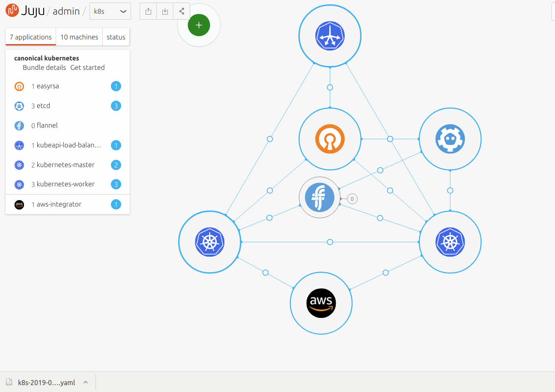
Task: Click the kubernetes-master unit count badge
Action: pyautogui.click(x=116, y=165)
